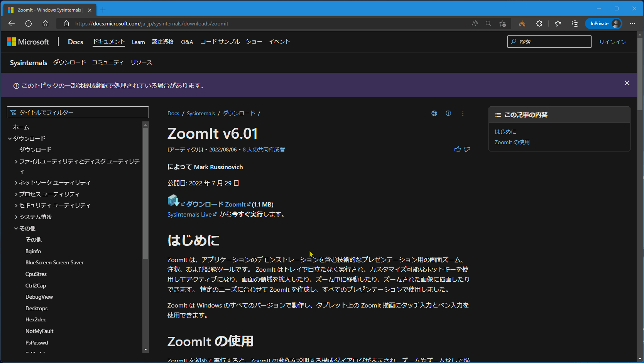Click the タイトルでフィルター input field
This screenshot has height=363, width=644.
tap(77, 112)
